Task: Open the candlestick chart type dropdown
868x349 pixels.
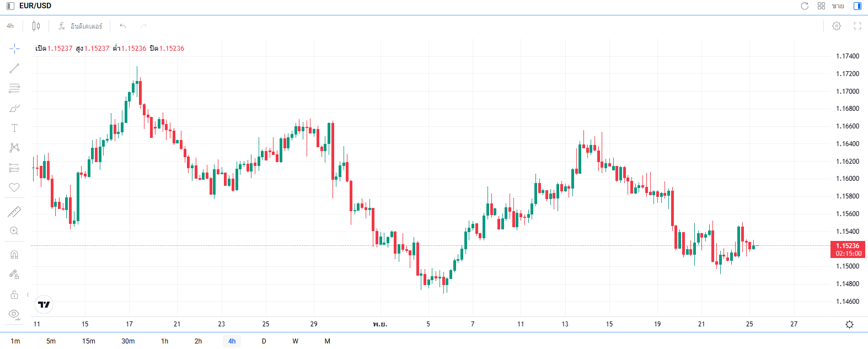Action: (36, 26)
